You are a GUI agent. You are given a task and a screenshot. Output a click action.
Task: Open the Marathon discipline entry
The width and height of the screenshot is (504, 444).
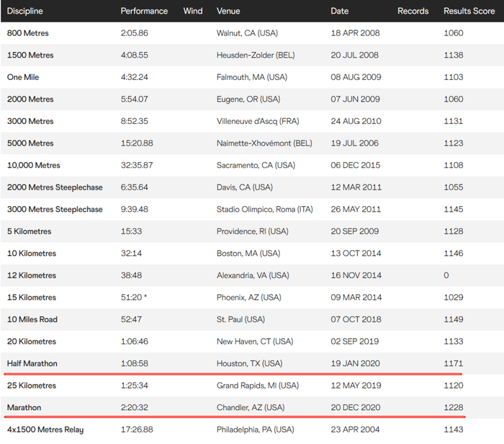[x=24, y=407]
